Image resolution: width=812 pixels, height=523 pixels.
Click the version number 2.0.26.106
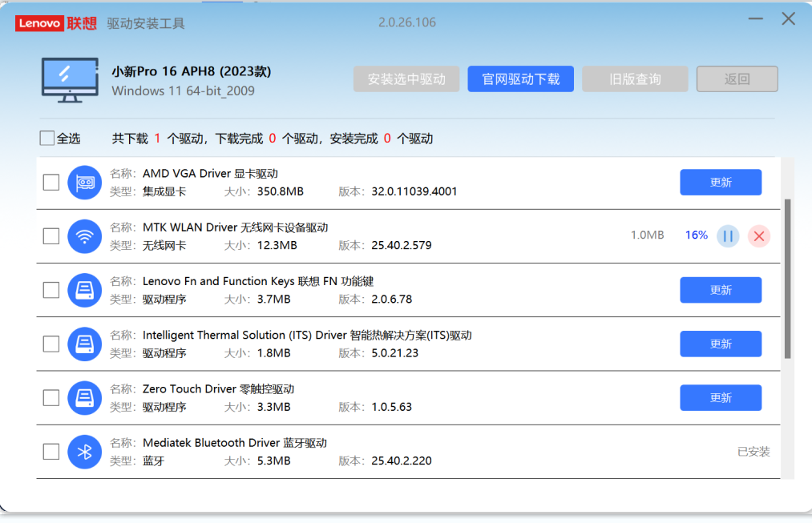pos(407,22)
